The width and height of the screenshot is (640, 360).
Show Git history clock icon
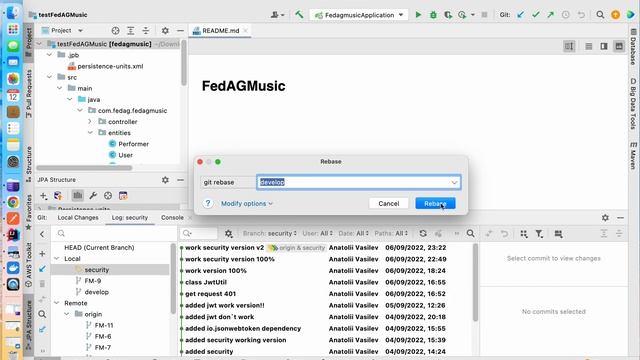[x=566, y=15]
